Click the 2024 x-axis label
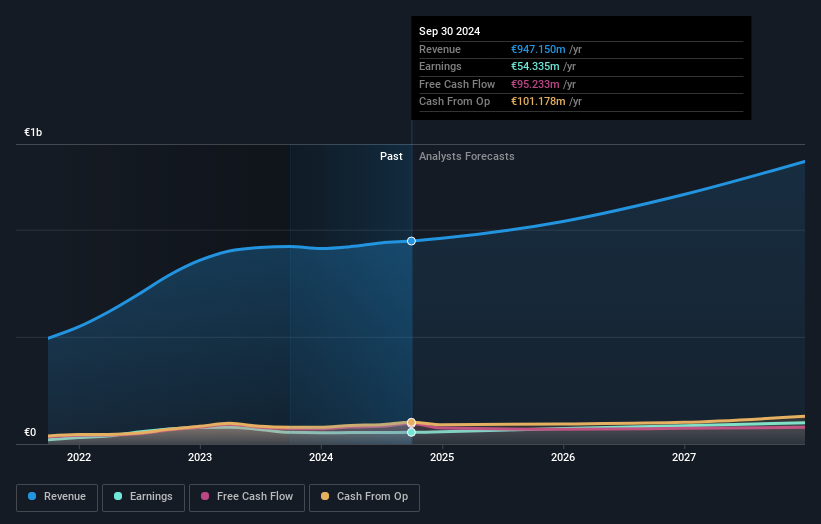The image size is (821, 524). click(x=321, y=458)
